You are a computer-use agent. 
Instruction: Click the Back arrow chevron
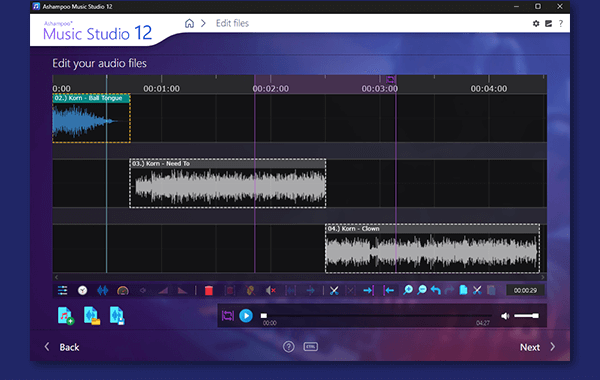(x=47, y=347)
